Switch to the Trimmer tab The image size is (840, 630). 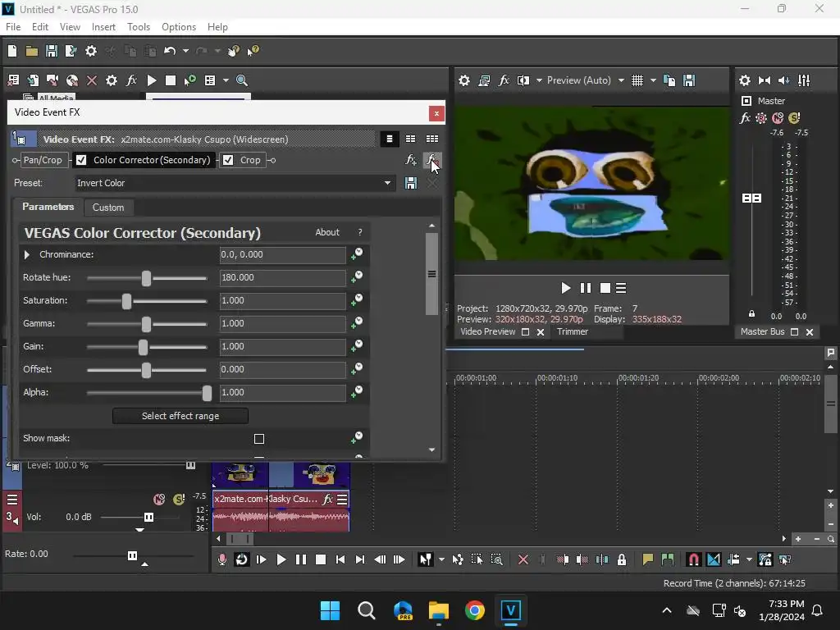[x=572, y=331]
